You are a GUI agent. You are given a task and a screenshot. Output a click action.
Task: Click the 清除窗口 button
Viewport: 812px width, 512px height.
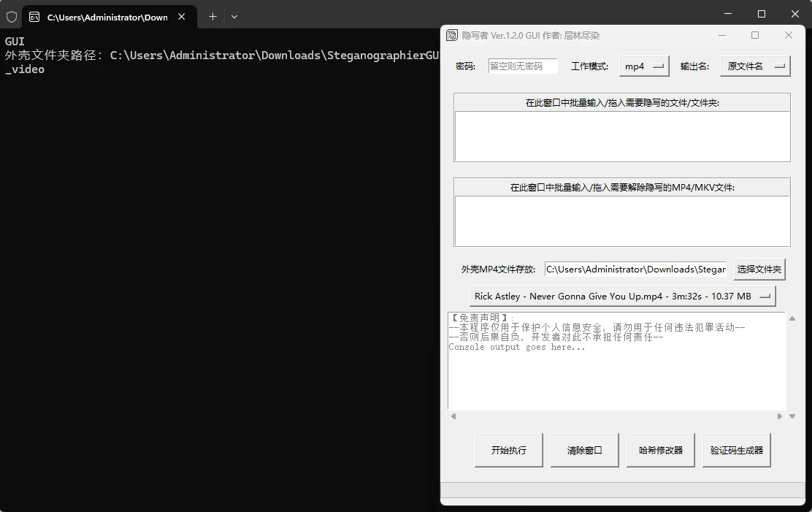click(583, 450)
